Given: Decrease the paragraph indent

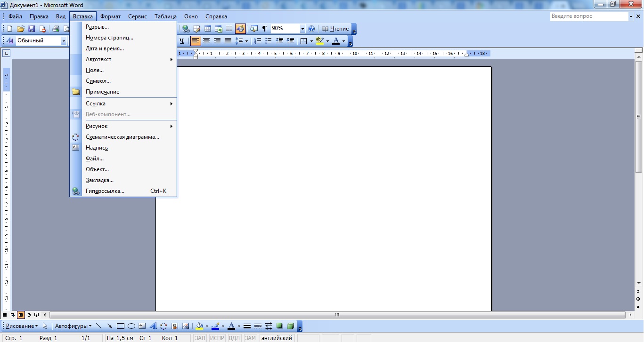Looking at the screenshot, I should pyautogui.click(x=280, y=41).
